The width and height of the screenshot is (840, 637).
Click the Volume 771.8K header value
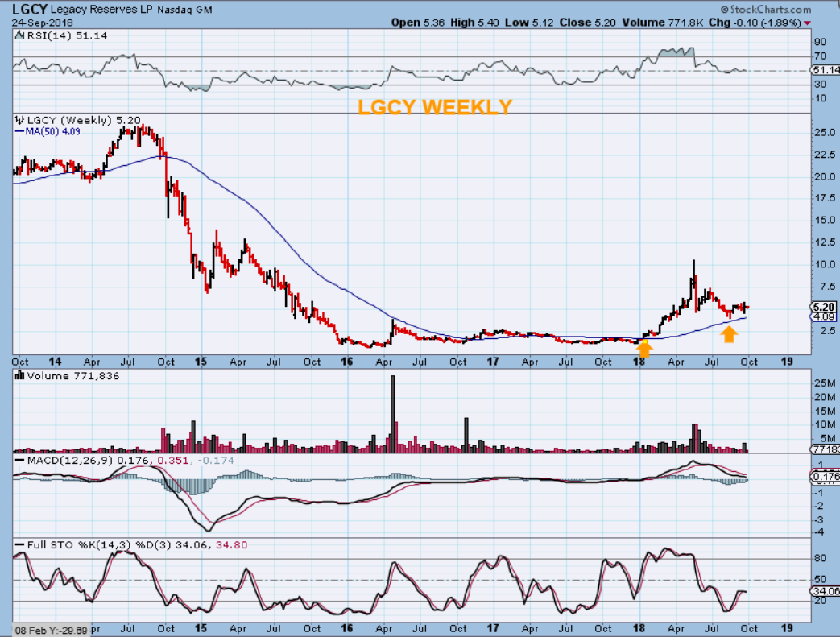[663, 23]
